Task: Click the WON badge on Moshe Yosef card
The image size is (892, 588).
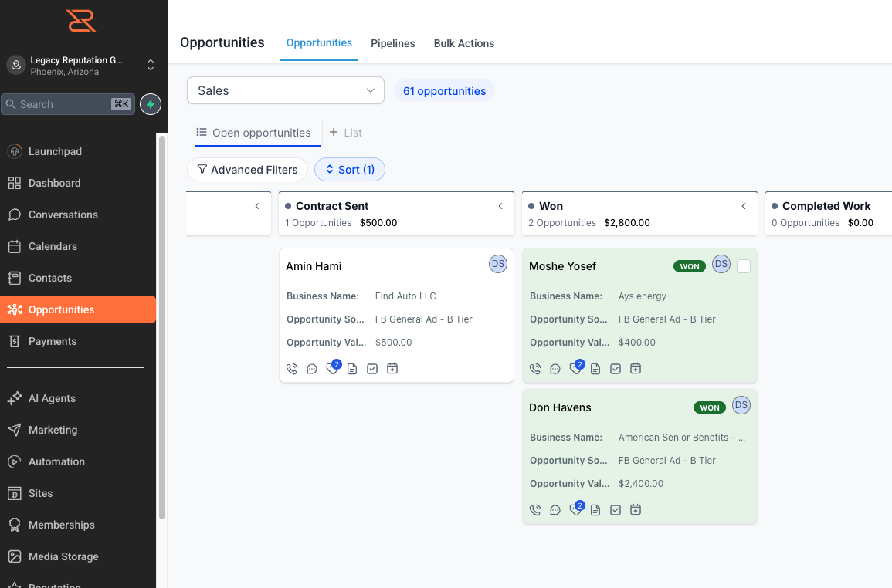Action: click(690, 266)
